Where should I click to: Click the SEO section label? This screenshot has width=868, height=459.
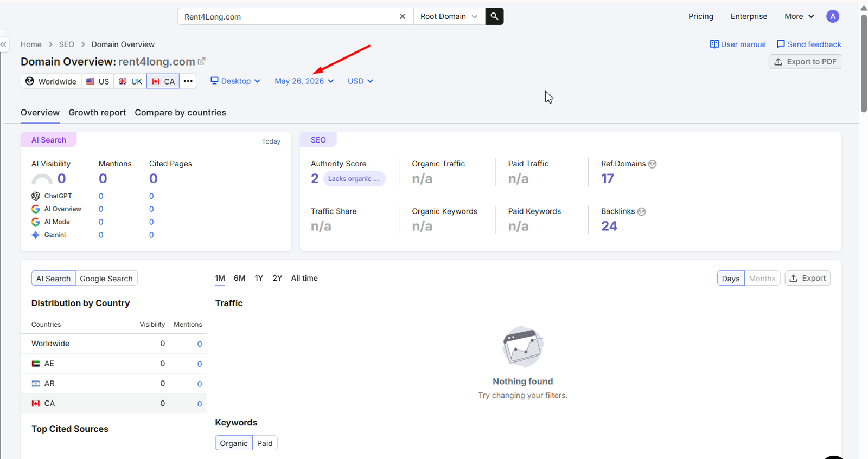coord(318,140)
